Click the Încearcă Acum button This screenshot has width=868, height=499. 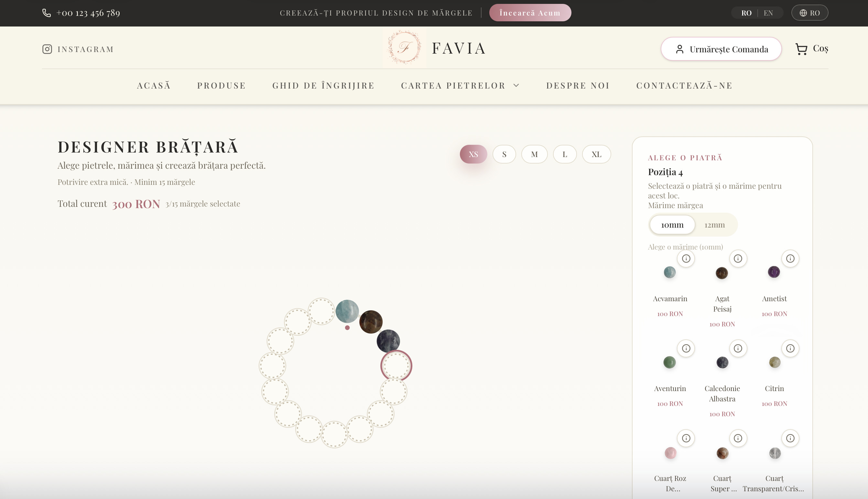coord(530,13)
